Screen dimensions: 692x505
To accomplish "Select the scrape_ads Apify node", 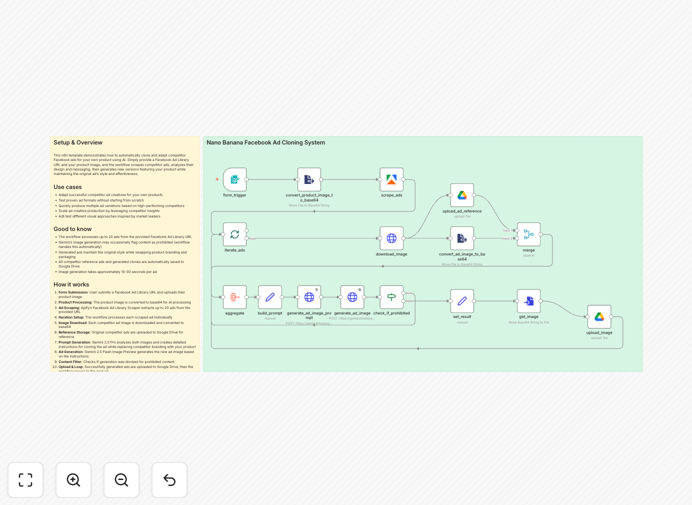I will click(391, 179).
